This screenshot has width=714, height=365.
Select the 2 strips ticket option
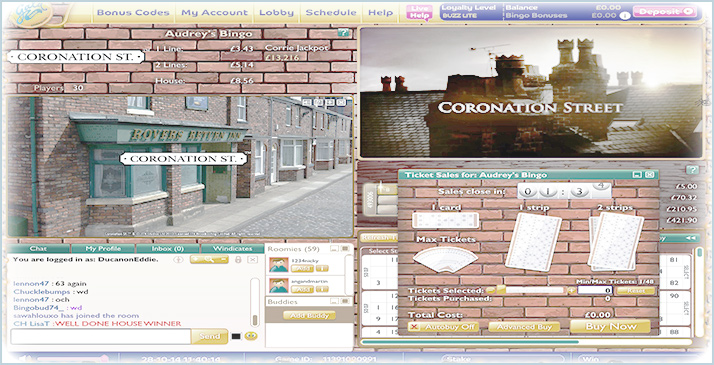tap(616, 241)
